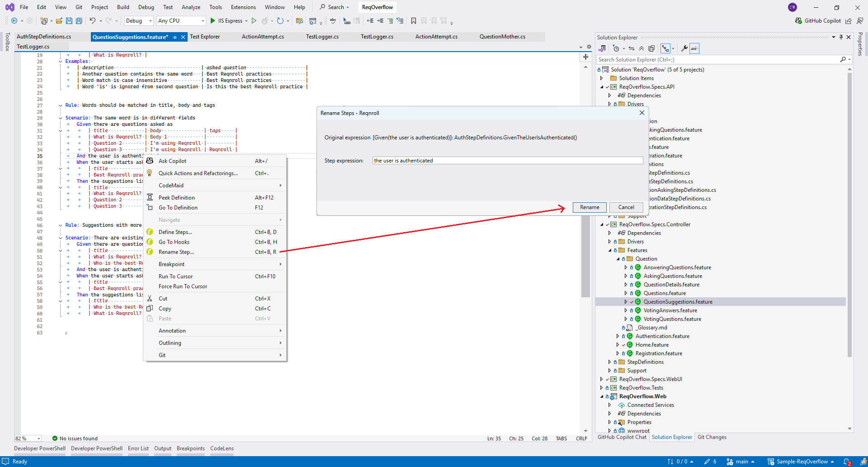Viewport: 868px width, 467px height.
Task: Open the Debug configuration dropdown
Action: coord(139,21)
